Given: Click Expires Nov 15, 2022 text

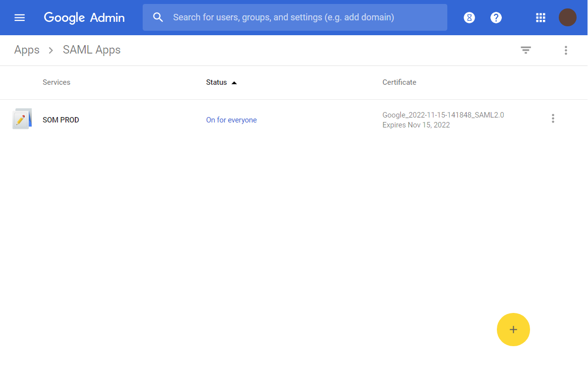Looking at the screenshot, I should (x=416, y=125).
